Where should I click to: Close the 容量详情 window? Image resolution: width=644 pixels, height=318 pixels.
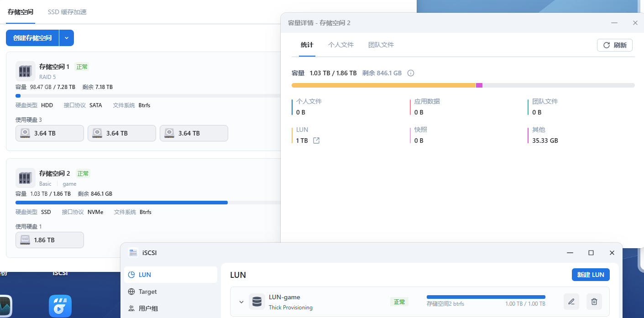(635, 23)
